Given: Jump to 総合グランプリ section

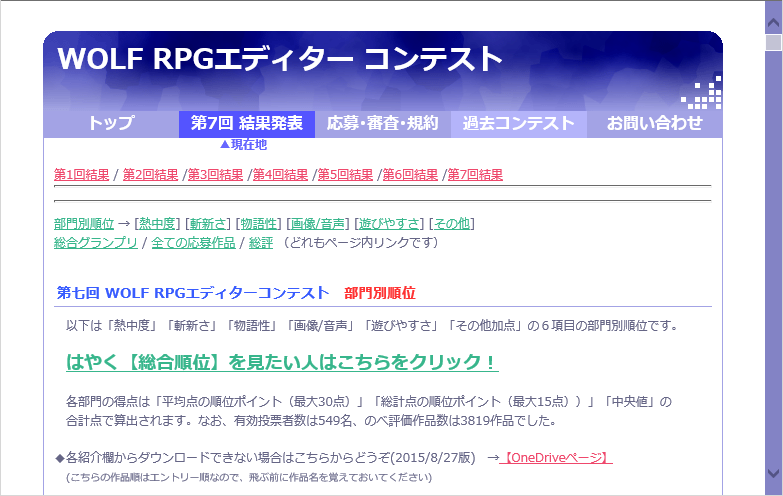Looking at the screenshot, I should tap(95, 243).
